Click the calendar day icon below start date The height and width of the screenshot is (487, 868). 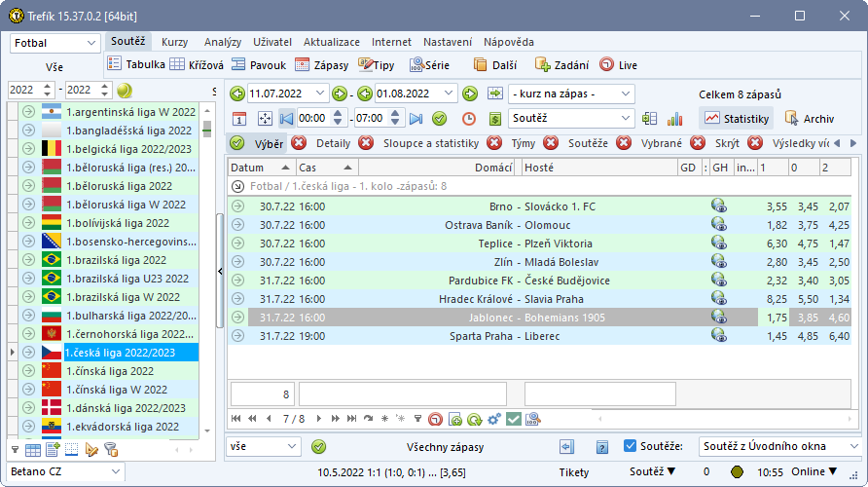[x=239, y=119]
